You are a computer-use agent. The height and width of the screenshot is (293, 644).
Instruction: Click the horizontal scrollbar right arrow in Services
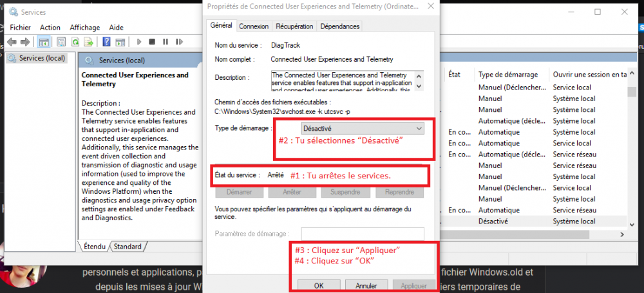[x=622, y=234]
